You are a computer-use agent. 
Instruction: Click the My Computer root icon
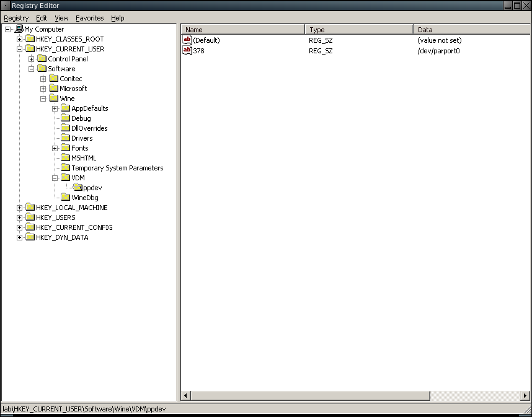pyautogui.click(x=19, y=29)
